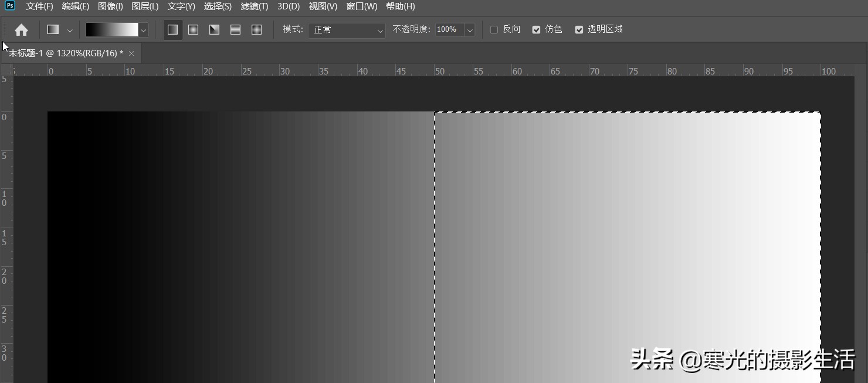Open the tool preset picker arrow
Viewport: 868px width, 383px height.
click(x=70, y=30)
